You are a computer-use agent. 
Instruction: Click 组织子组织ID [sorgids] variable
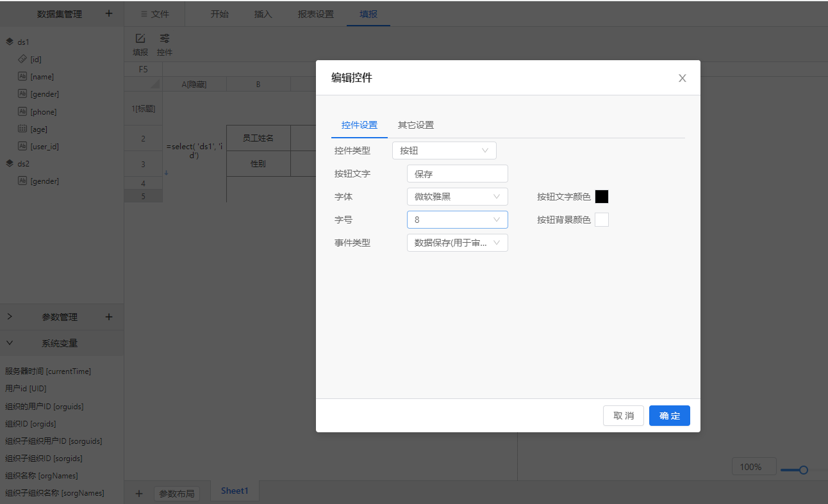click(x=44, y=458)
